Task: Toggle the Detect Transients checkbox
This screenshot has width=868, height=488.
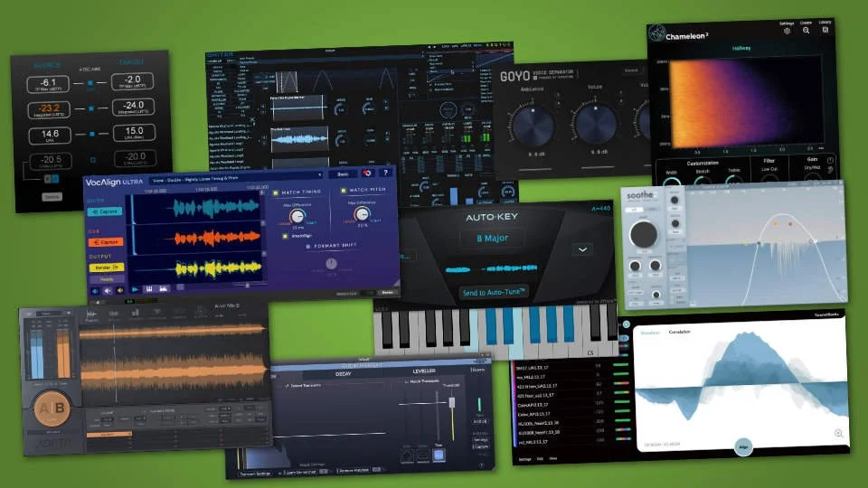Action: click(287, 386)
